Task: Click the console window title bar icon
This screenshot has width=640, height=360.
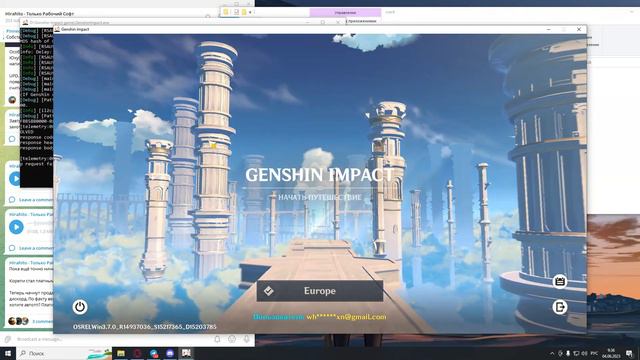Action: point(25,23)
